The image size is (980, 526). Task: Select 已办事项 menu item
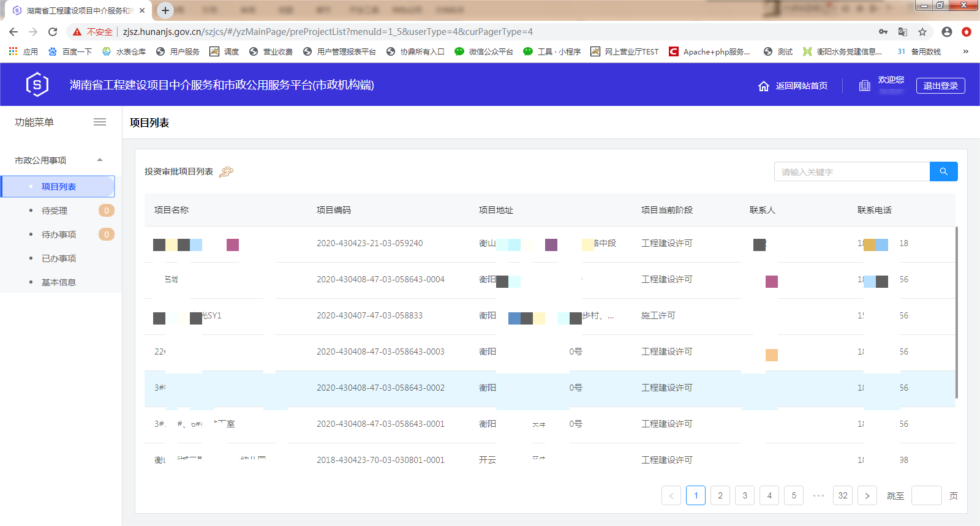tap(59, 258)
